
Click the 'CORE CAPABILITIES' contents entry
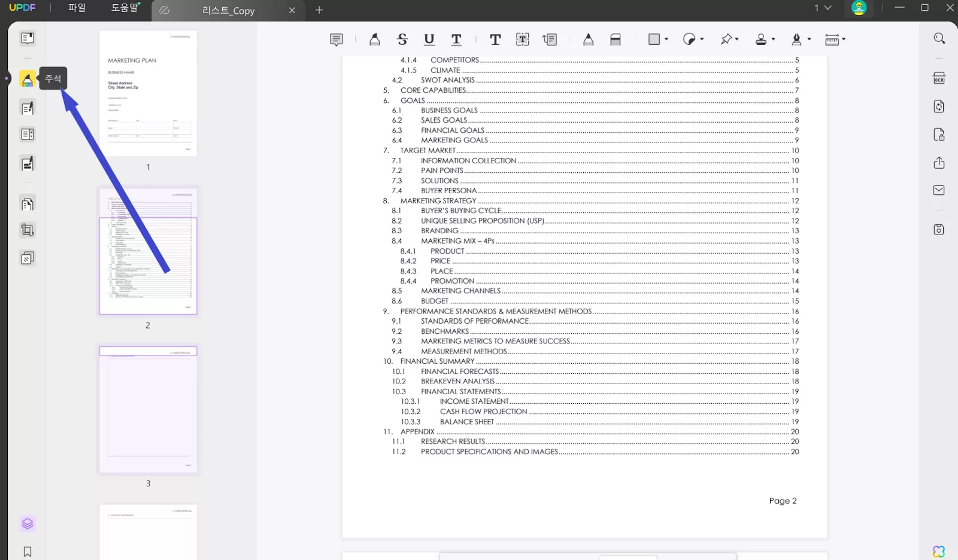tap(433, 90)
